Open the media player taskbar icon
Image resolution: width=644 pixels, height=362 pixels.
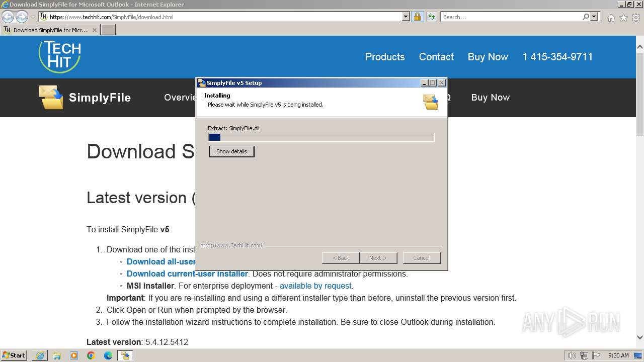[74, 355]
